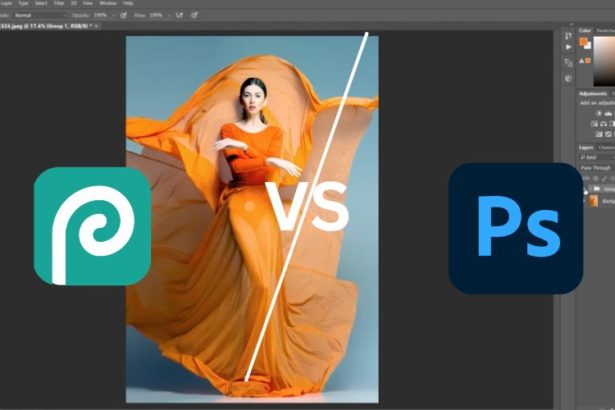Add a Levels adjustment
The image size is (615, 410).
608,113
